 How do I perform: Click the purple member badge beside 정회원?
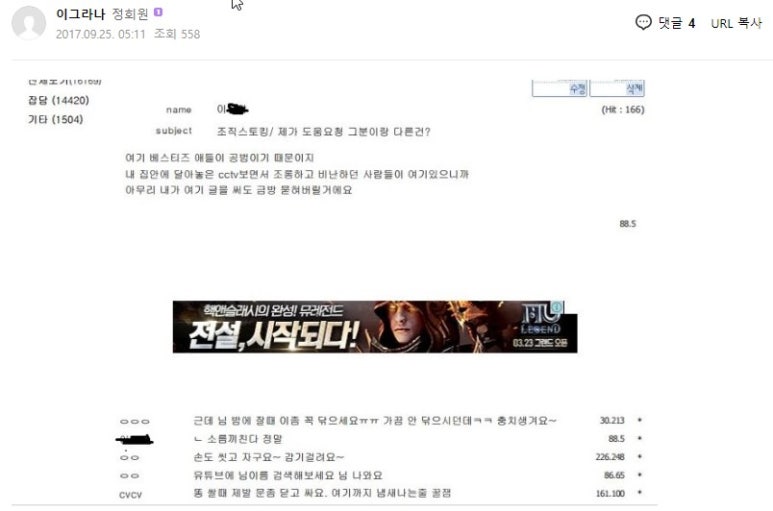158,12
